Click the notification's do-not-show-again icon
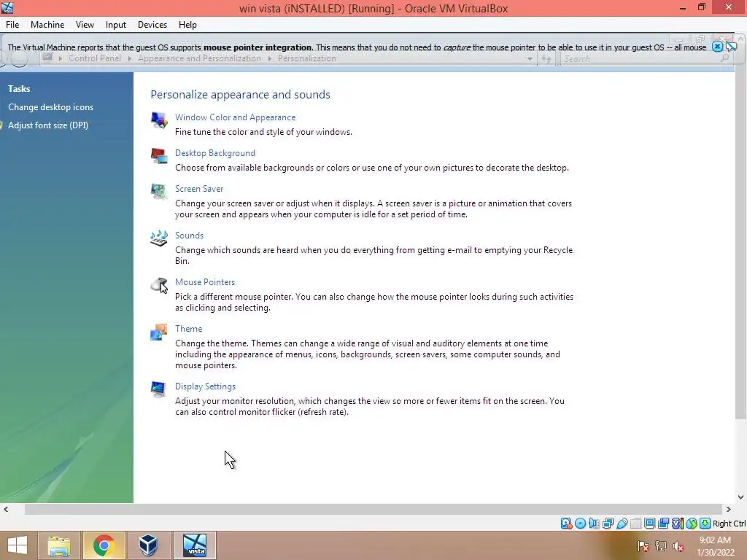This screenshot has height=560, width=747. point(731,46)
